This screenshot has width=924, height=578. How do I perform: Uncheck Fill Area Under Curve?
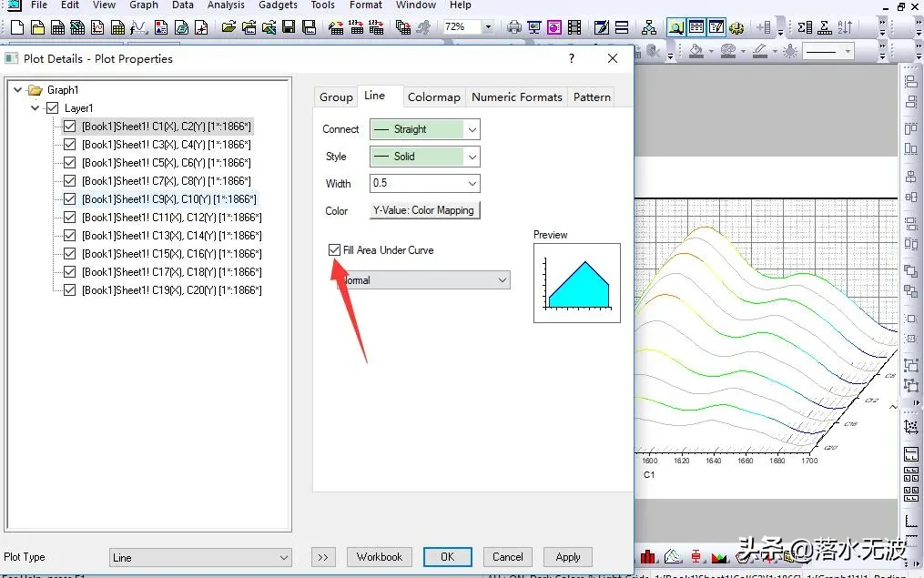(335, 250)
